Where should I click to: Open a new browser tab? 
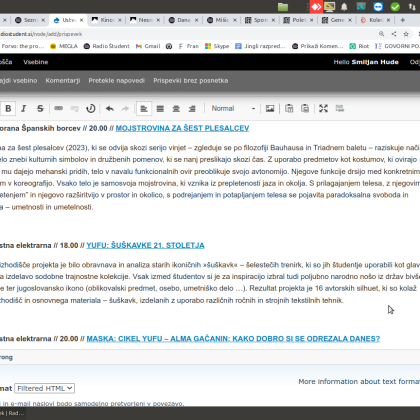[403, 20]
